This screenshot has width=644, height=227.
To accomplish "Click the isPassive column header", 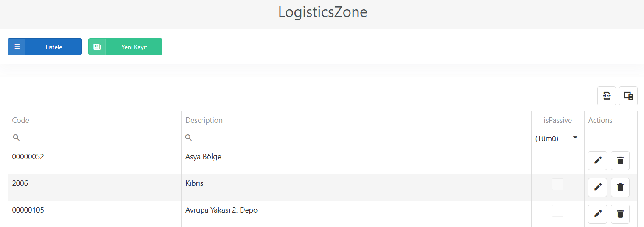I will pos(558,120).
